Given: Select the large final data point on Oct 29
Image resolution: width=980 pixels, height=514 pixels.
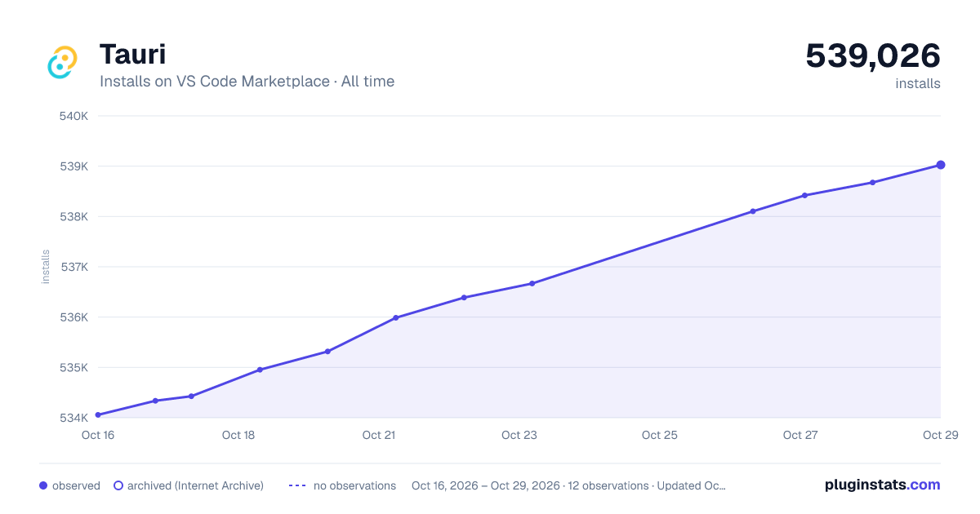Looking at the screenshot, I should pyautogui.click(x=941, y=165).
